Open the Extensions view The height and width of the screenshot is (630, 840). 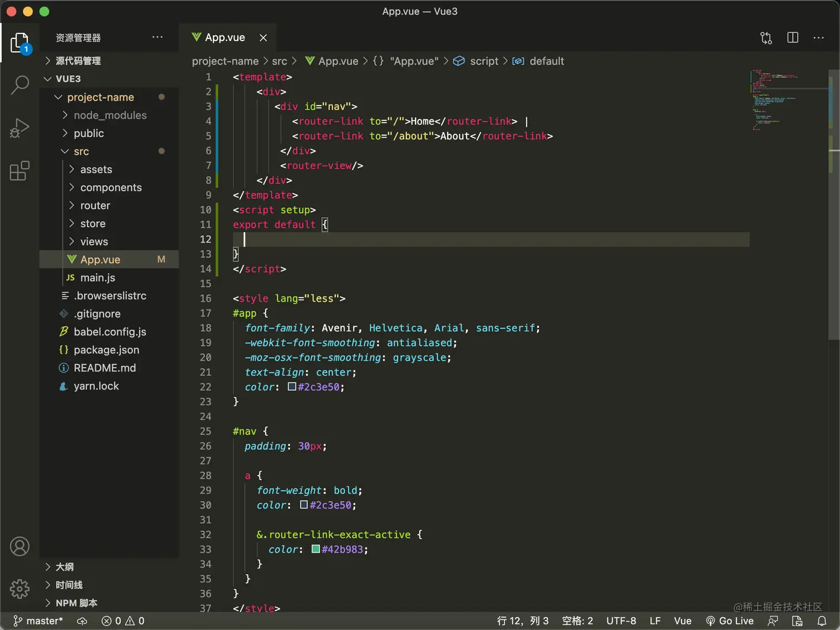[20, 171]
